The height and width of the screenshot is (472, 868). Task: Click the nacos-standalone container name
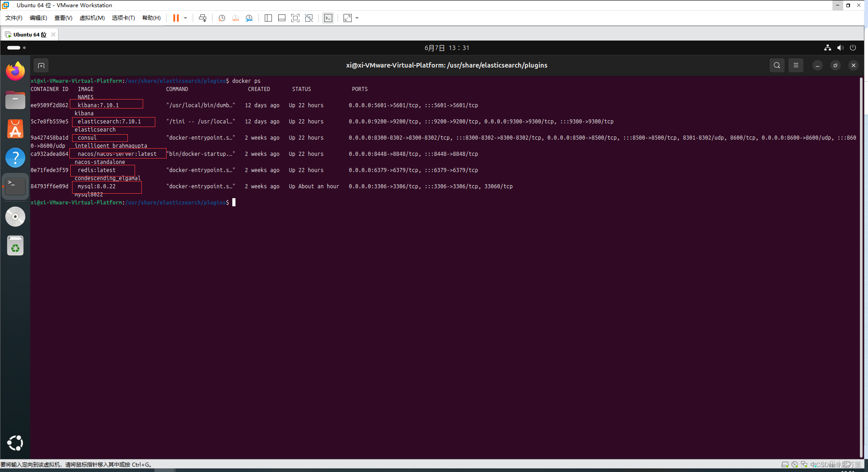pyautogui.click(x=100, y=162)
